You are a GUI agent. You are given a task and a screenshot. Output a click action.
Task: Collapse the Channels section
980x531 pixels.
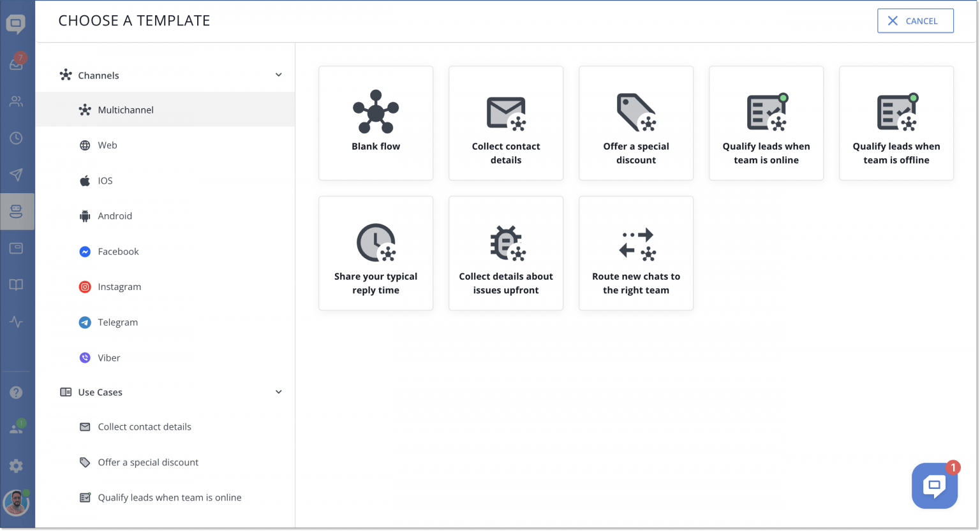[278, 75]
